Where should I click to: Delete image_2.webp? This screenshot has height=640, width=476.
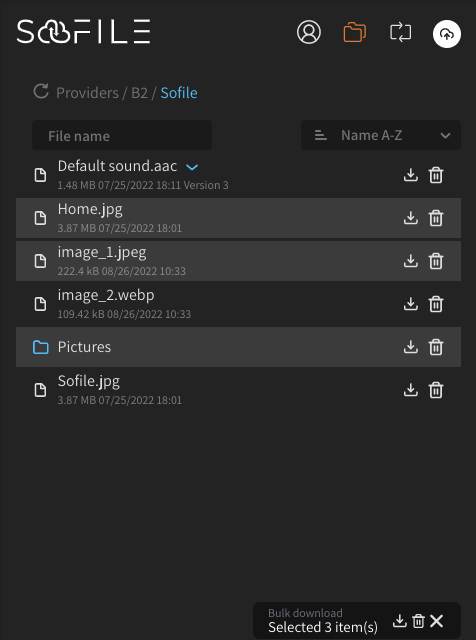(436, 304)
